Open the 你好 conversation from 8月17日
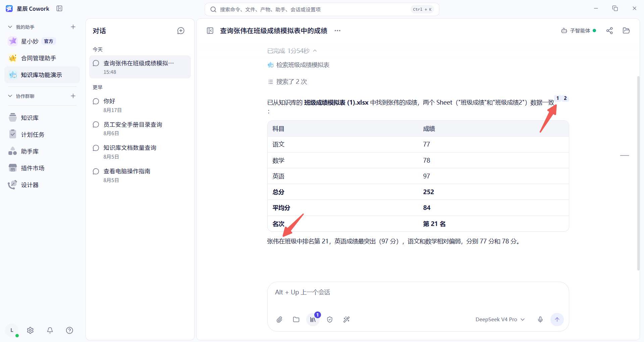Viewport: 644px width, 342px height. 140,105
